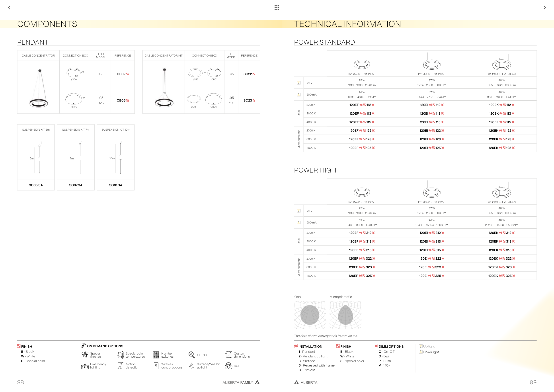Image resolution: width=554 pixels, height=392 pixels.
Task: Click the Up light legend square
Action: coord(421,346)
